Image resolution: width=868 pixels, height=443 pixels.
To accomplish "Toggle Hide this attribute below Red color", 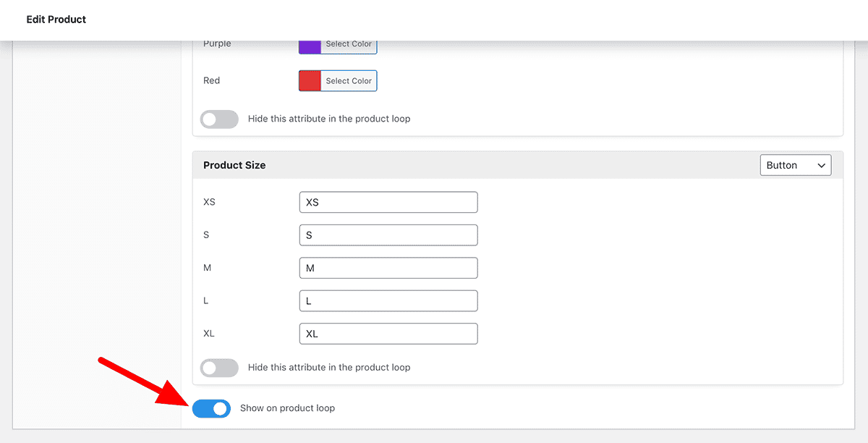I will point(219,119).
